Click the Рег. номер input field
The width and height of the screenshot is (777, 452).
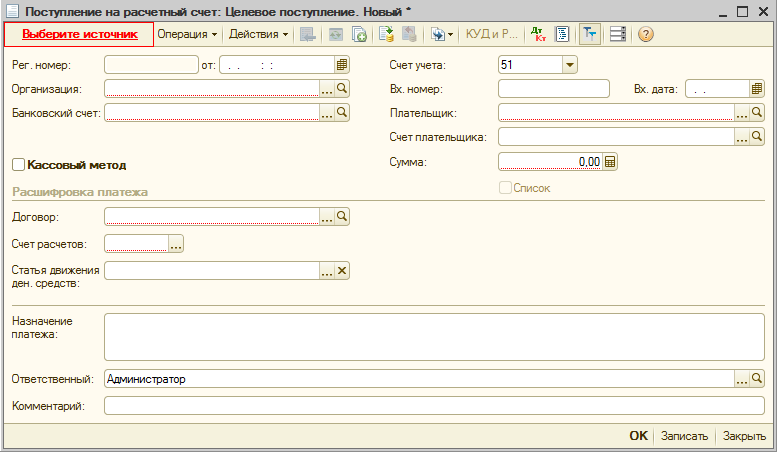click(151, 65)
